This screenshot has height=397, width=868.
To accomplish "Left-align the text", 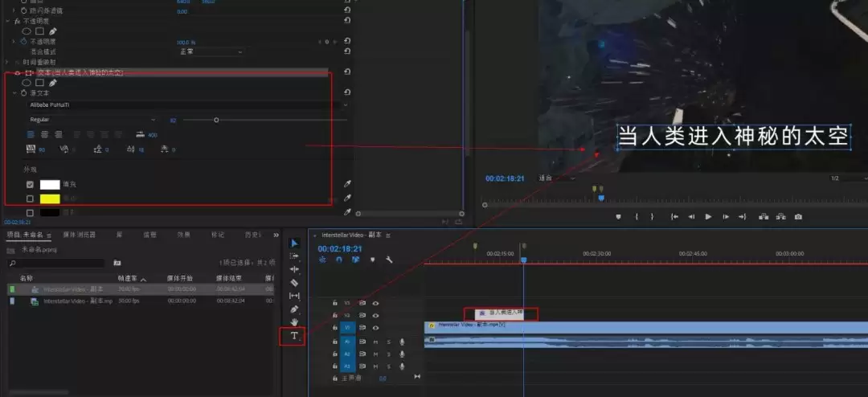I will [x=31, y=134].
